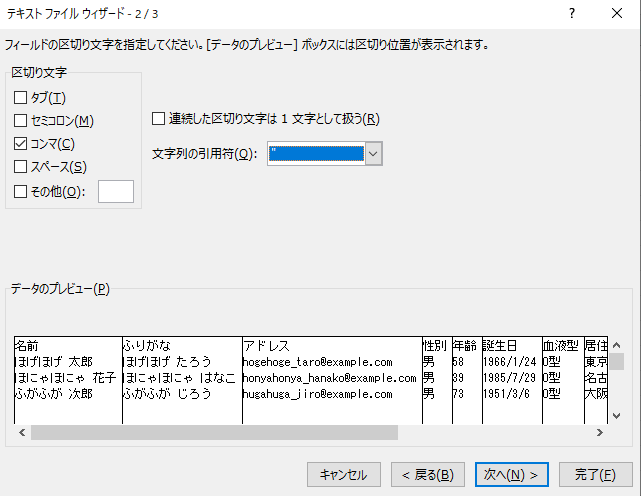This screenshot has height=496, width=641.
Task: Click the birthday cell 1985/7/29
Action: pyautogui.click(x=509, y=378)
